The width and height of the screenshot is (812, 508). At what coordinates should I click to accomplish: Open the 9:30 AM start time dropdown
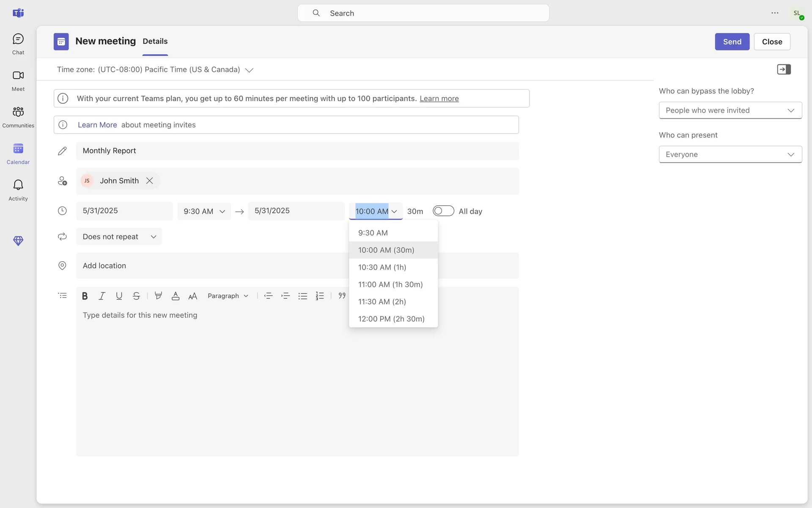[204, 211]
